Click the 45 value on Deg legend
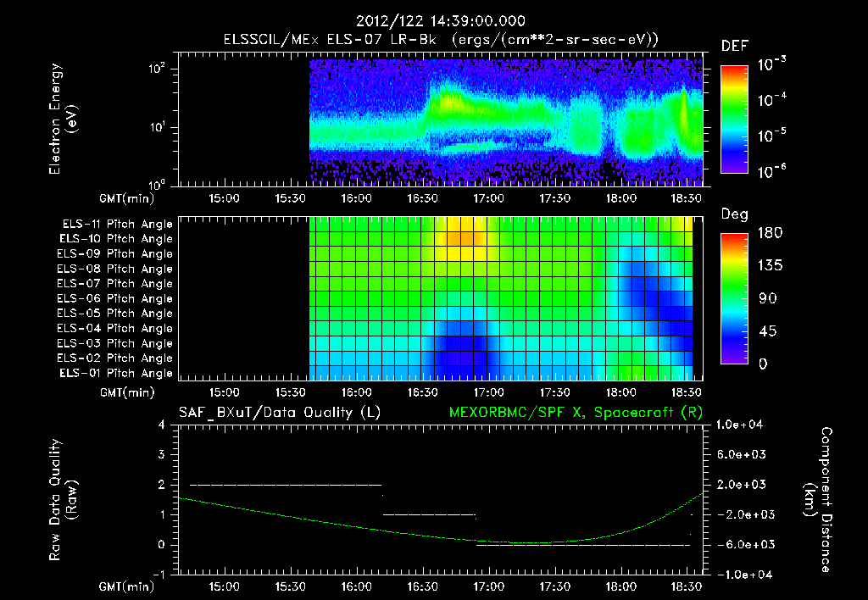Viewport: 868px width, 600px height. [x=767, y=331]
